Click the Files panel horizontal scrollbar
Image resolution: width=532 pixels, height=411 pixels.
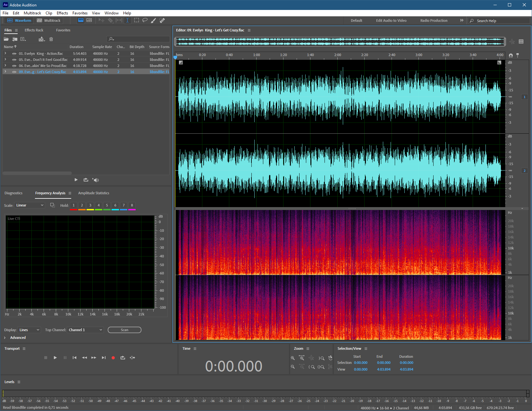coord(37,173)
